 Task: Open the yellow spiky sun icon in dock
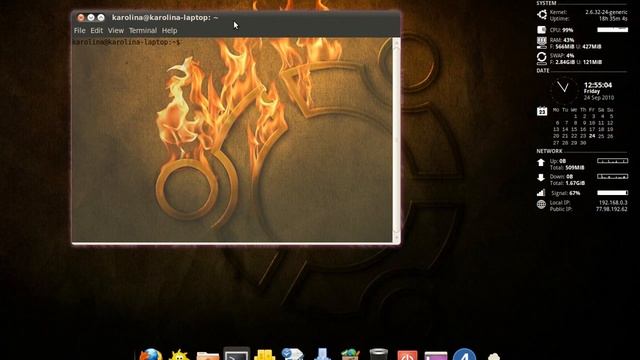click(x=179, y=355)
